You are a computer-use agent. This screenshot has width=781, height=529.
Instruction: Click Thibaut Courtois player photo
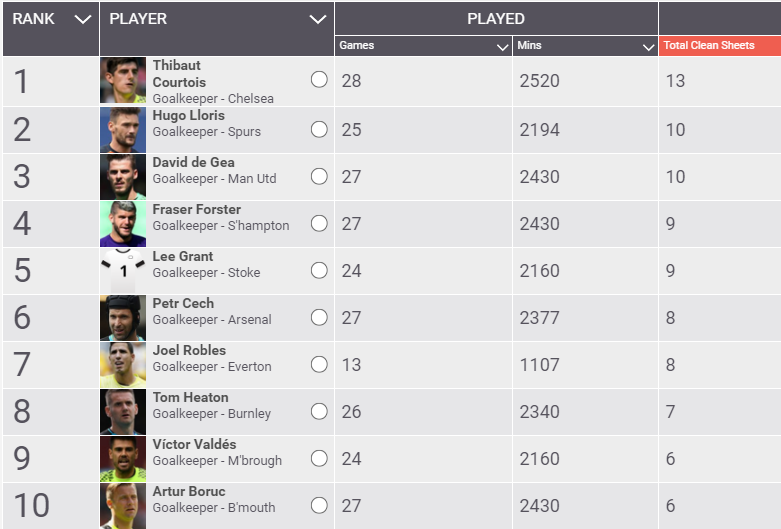123,81
